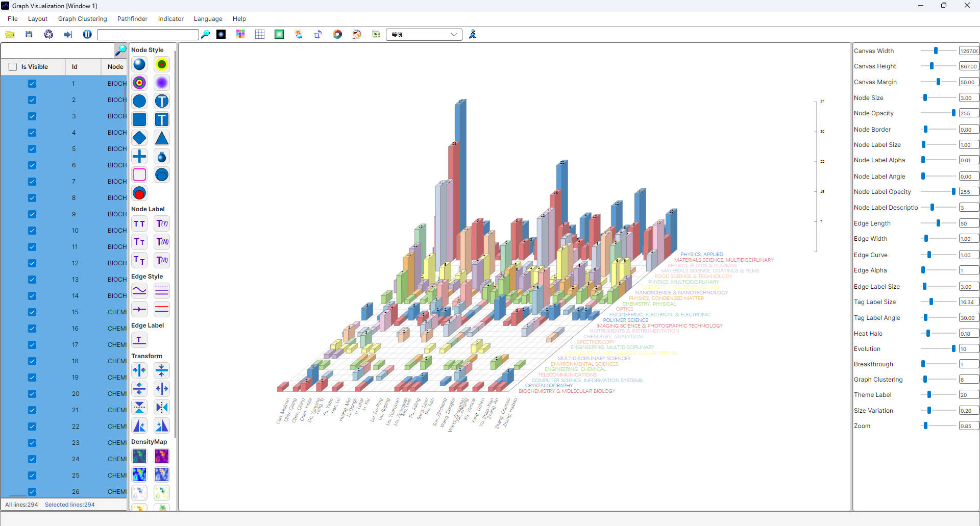
Task: Click the Id column header
Action: pos(75,67)
